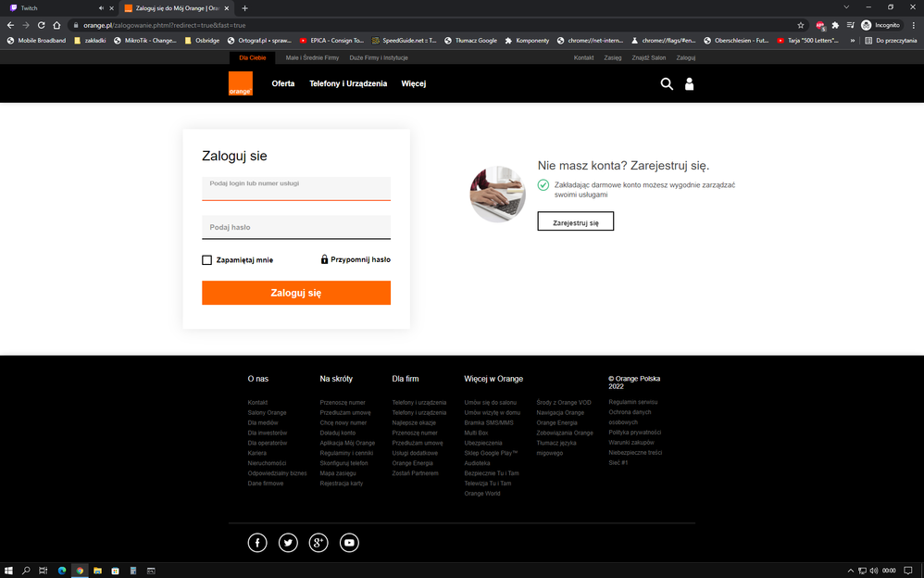Open the YouTube icon in footer

point(349,543)
